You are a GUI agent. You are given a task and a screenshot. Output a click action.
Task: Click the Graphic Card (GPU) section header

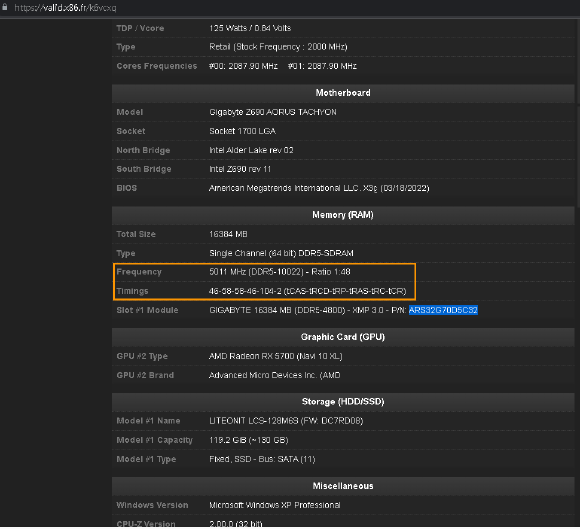tap(343, 337)
